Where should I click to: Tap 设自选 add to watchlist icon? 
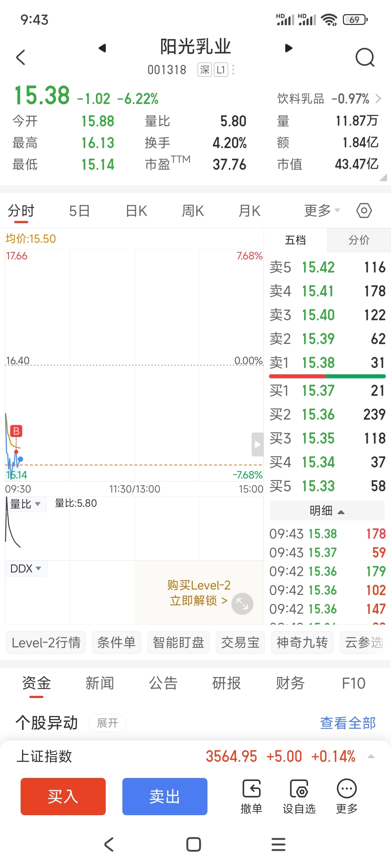click(x=299, y=796)
